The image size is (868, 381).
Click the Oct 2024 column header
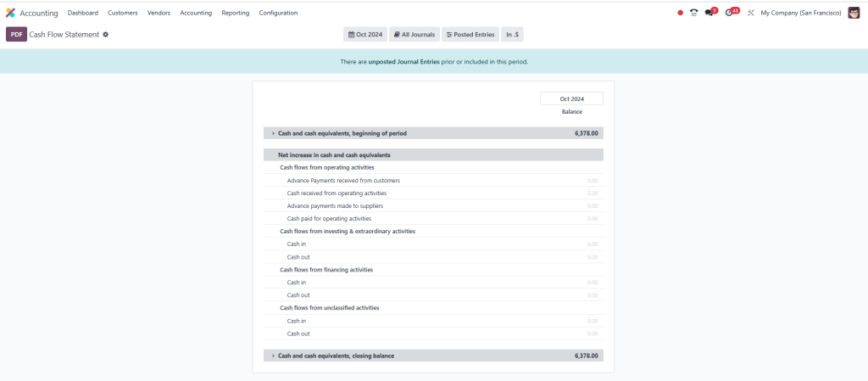click(x=572, y=98)
